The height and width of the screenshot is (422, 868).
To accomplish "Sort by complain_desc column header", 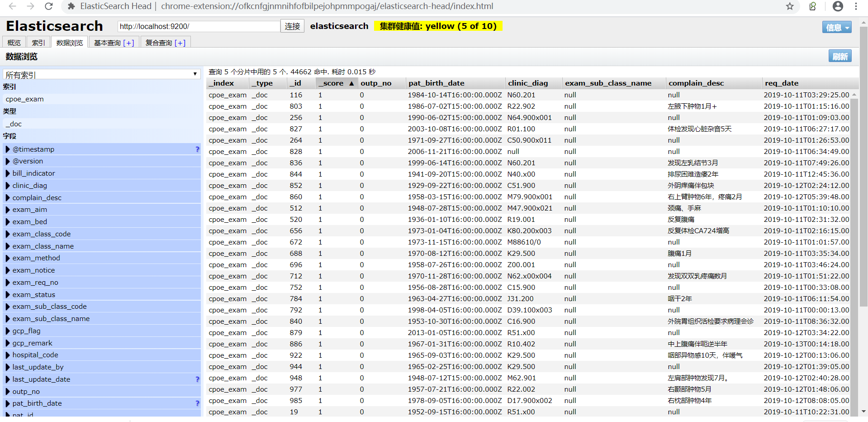I will pyautogui.click(x=714, y=83).
